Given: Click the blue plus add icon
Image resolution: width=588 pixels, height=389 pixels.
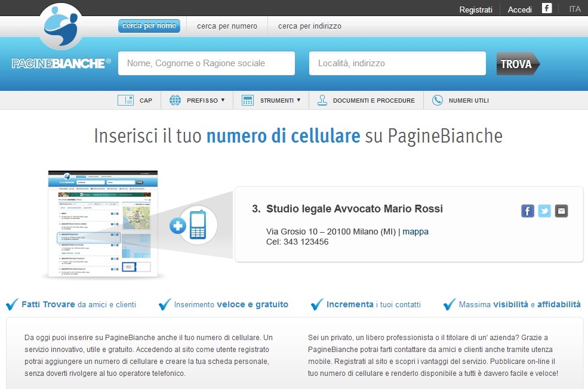Looking at the screenshot, I should tap(178, 226).
